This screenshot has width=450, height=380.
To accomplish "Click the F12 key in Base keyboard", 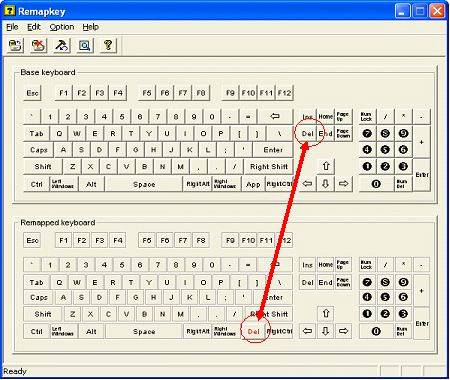I will 284,93.
